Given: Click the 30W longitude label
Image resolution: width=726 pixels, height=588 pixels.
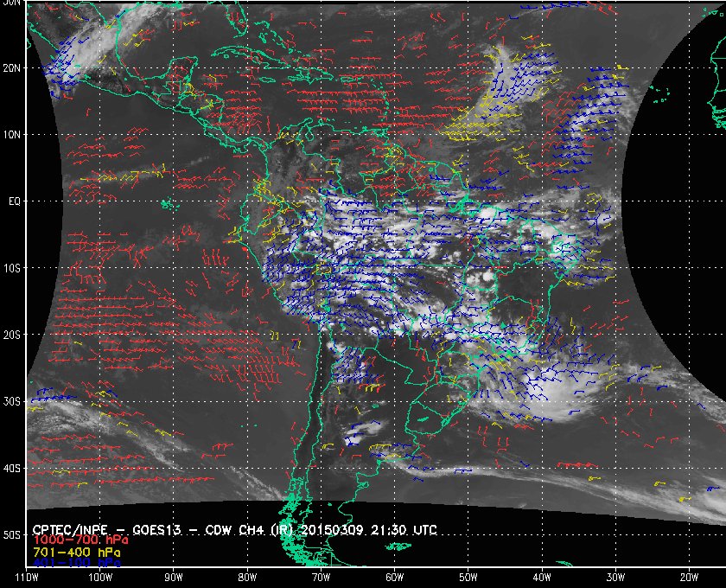Looking at the screenshot, I should (615, 578).
